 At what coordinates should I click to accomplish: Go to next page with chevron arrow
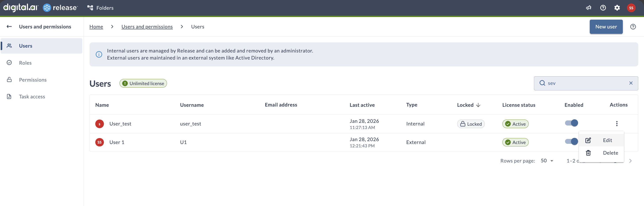(x=630, y=161)
